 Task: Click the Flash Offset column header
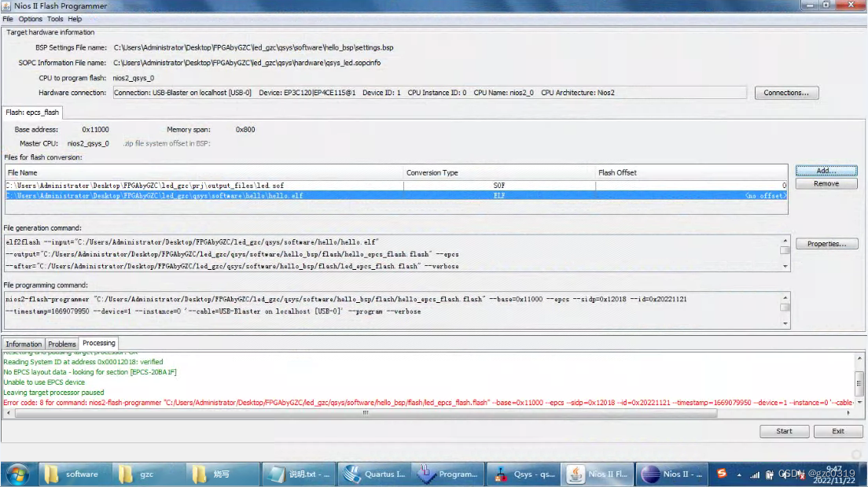[x=691, y=173]
